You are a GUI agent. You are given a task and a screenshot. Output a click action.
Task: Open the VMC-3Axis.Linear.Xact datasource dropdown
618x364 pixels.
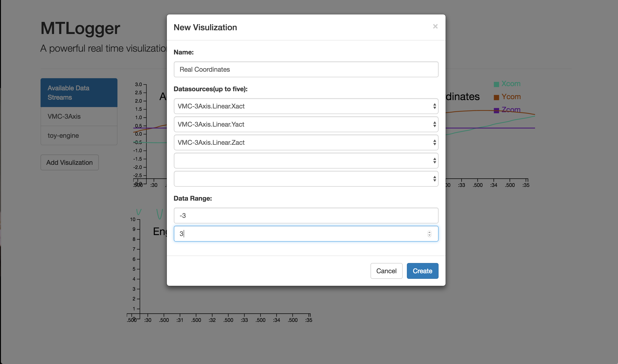click(306, 106)
